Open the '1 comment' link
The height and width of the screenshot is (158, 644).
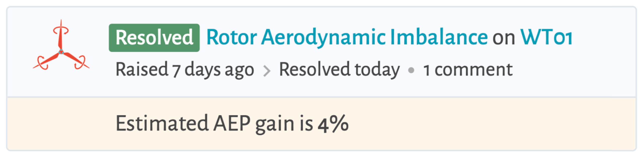[468, 69]
